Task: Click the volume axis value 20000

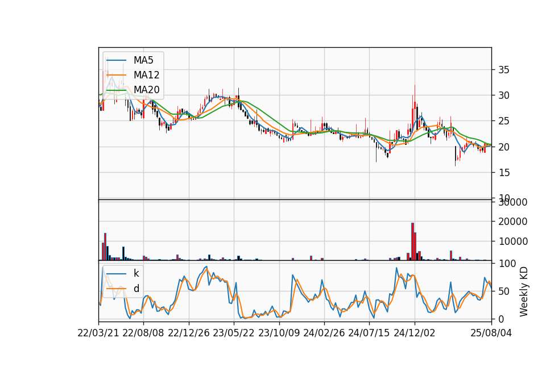Action: [x=513, y=222]
